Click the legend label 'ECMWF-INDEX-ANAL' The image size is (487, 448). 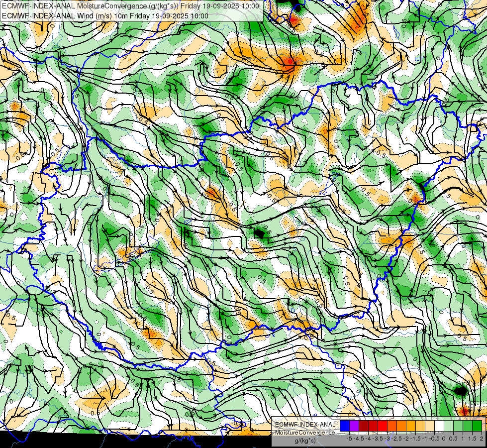pyautogui.click(x=305, y=425)
